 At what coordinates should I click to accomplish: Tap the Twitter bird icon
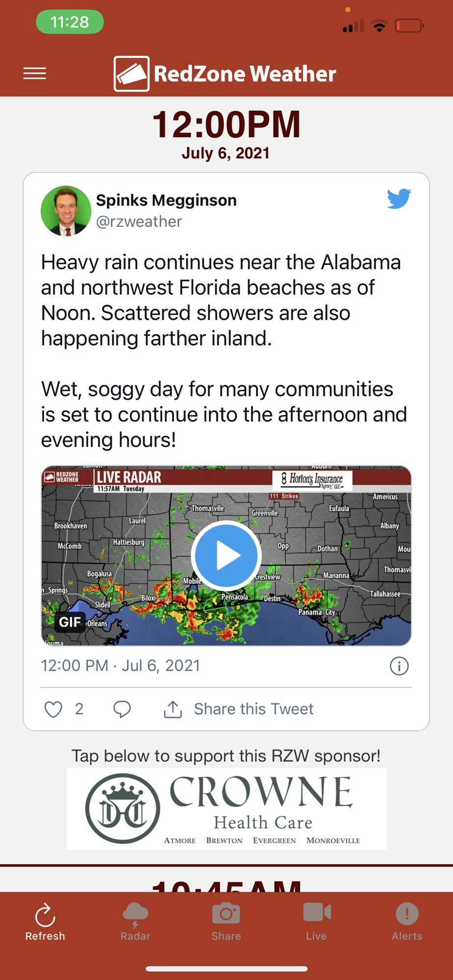pos(399,199)
